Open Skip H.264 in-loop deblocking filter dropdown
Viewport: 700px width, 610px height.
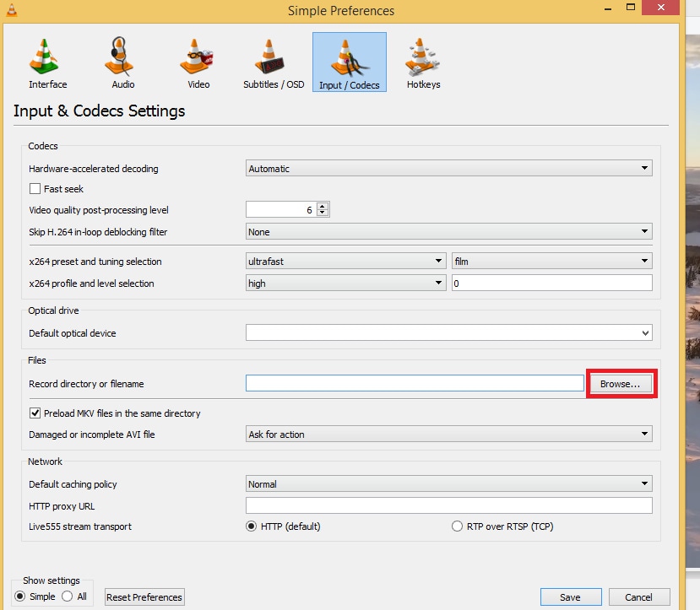(x=448, y=231)
